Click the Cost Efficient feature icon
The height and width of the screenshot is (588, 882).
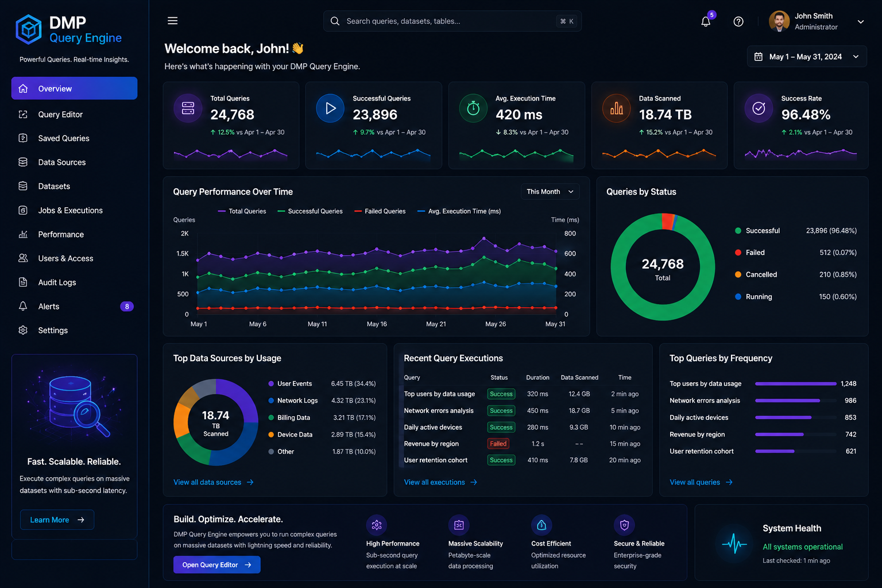point(541,525)
